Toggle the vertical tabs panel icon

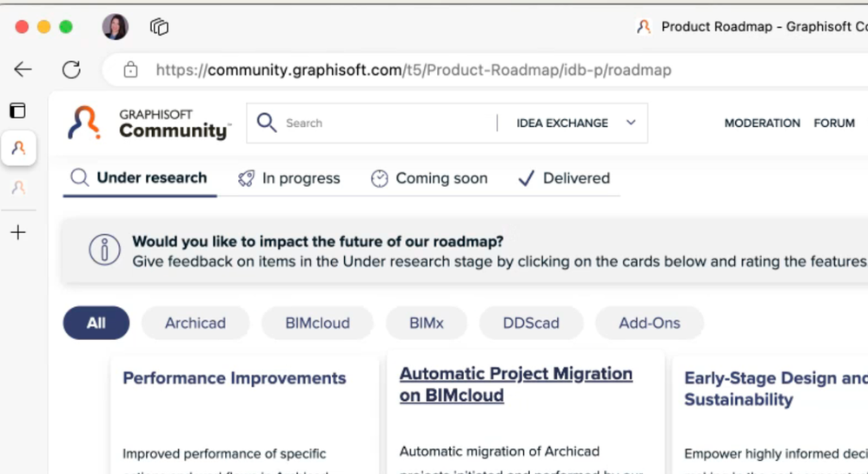pyautogui.click(x=17, y=110)
